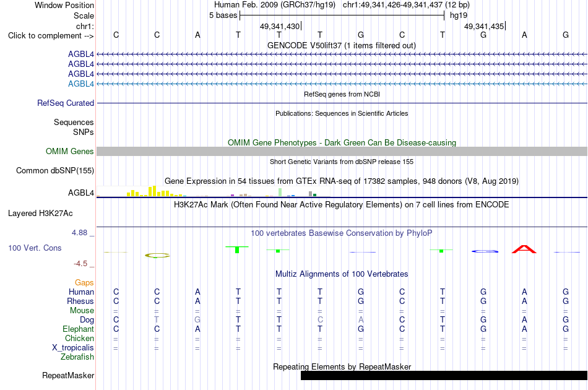
Task: Click the RepeatMasker track label
Action: [x=68, y=375]
